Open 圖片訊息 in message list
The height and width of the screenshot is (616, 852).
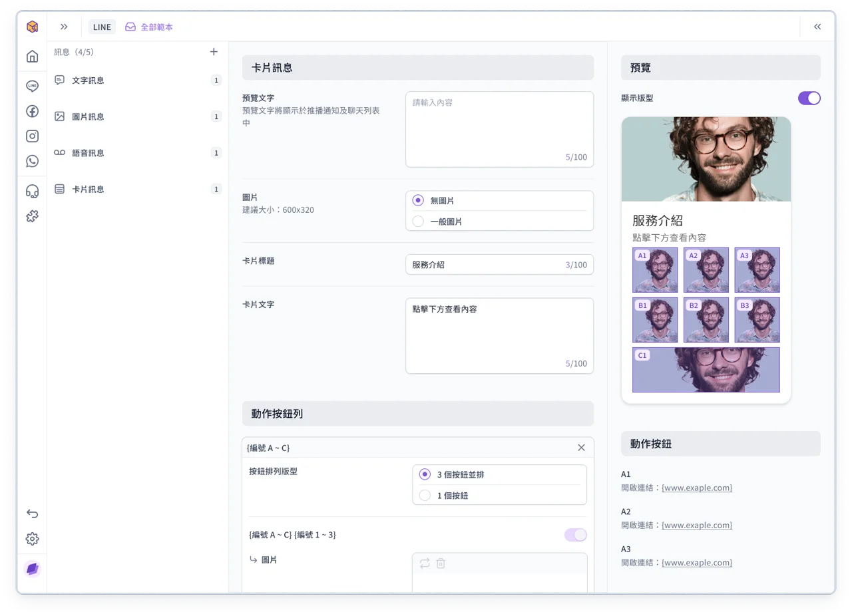[x=138, y=116]
